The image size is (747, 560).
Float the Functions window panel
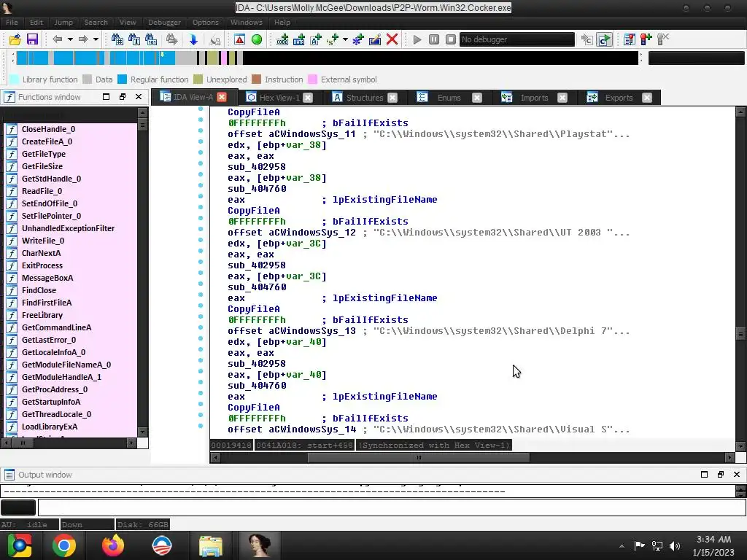pos(123,97)
